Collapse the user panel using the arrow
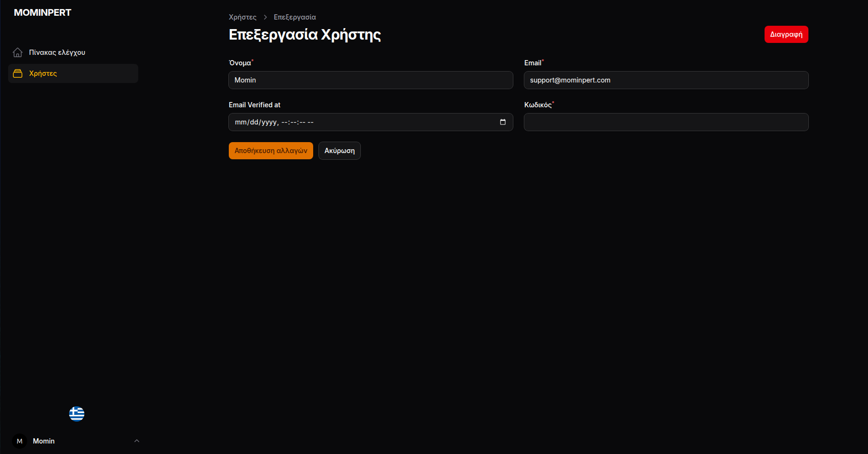The width and height of the screenshot is (868, 454). [x=137, y=441]
